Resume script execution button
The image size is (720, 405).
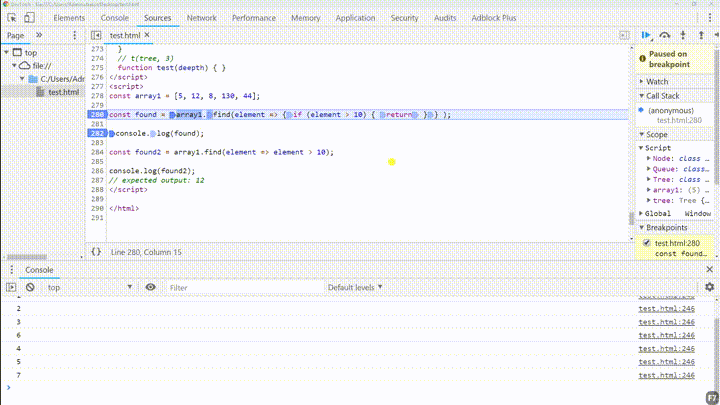[646, 35]
